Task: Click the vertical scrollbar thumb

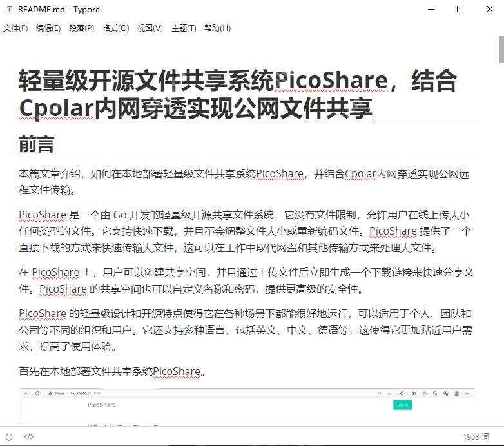Action: [501, 50]
